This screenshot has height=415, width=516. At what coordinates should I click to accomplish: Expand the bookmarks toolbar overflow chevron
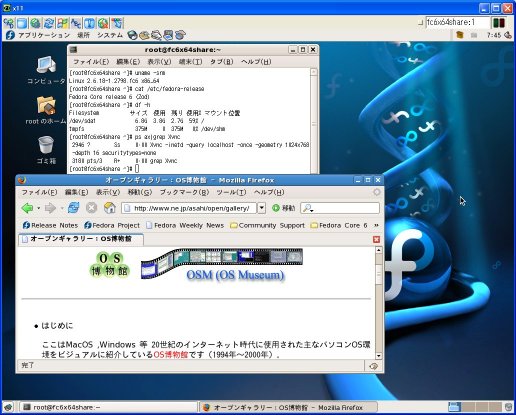click(376, 225)
